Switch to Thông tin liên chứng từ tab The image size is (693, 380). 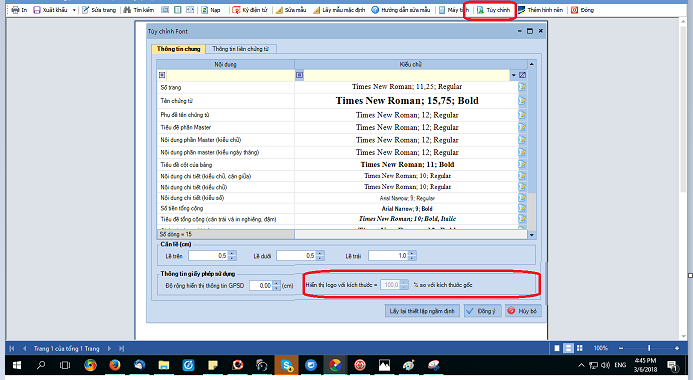[x=240, y=49]
